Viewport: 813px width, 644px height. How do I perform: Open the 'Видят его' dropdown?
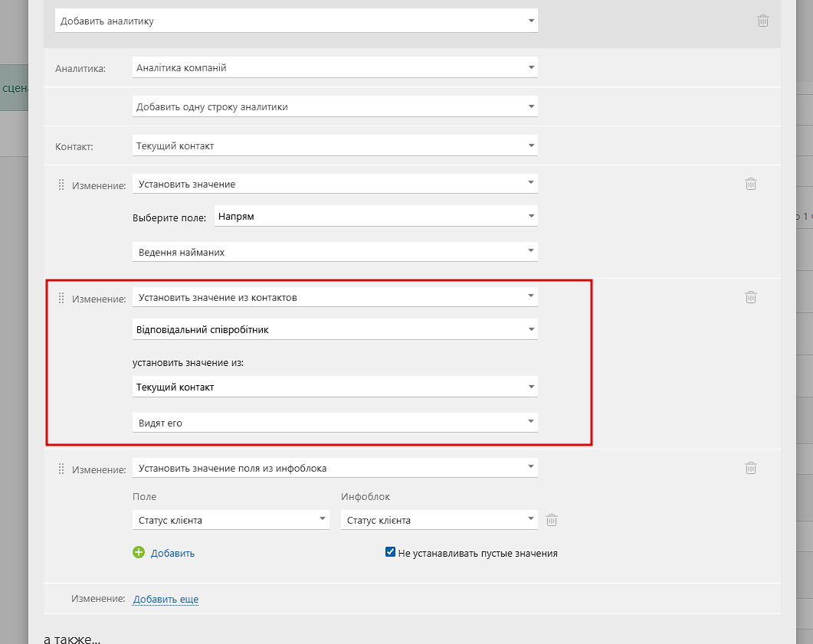(335, 422)
